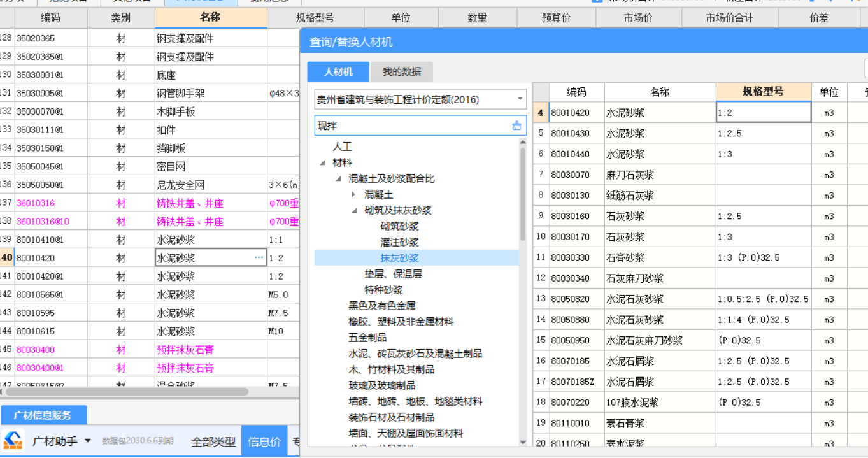Screen dimensions: 868x458
Task: Select 橡胶、塑料及非金属材料 category
Action: click(401, 322)
